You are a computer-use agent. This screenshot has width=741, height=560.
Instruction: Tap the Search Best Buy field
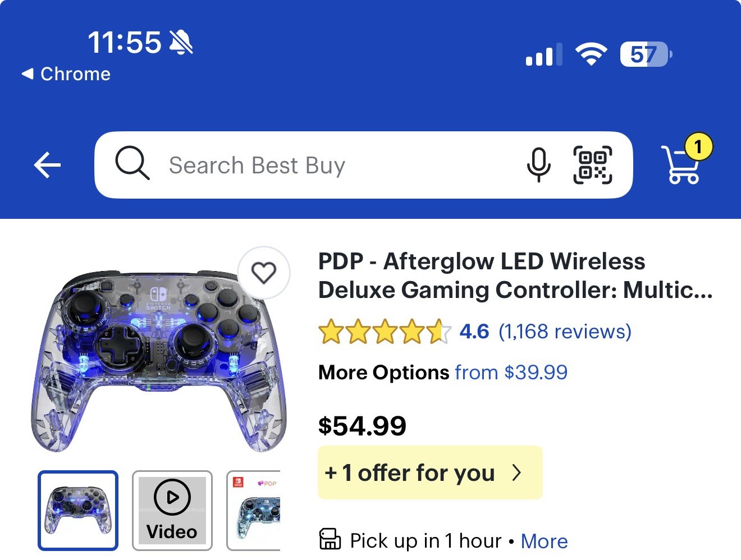coord(363,165)
